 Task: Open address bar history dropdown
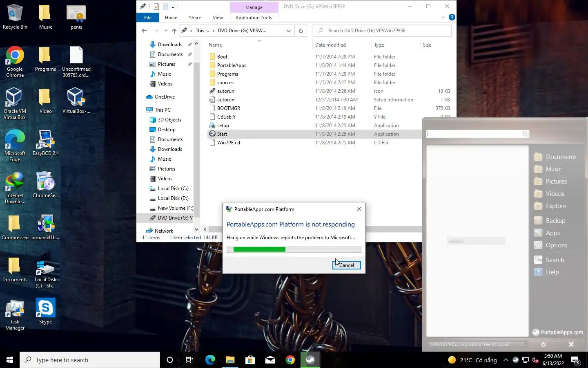(289, 31)
